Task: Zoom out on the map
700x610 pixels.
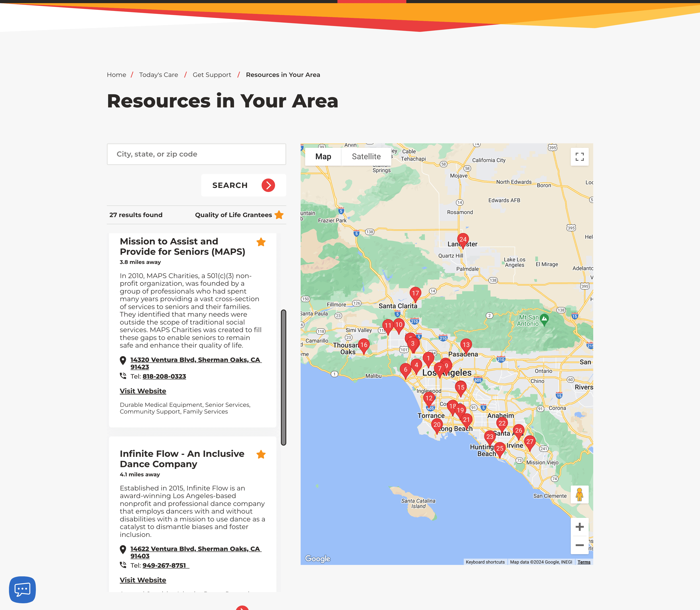Action: pyautogui.click(x=580, y=545)
